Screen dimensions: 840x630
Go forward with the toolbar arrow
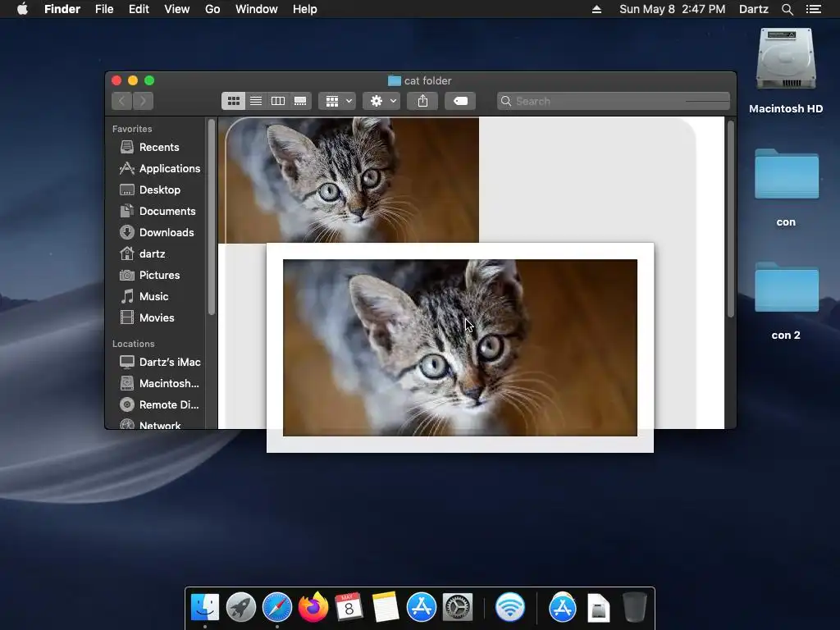click(x=143, y=101)
